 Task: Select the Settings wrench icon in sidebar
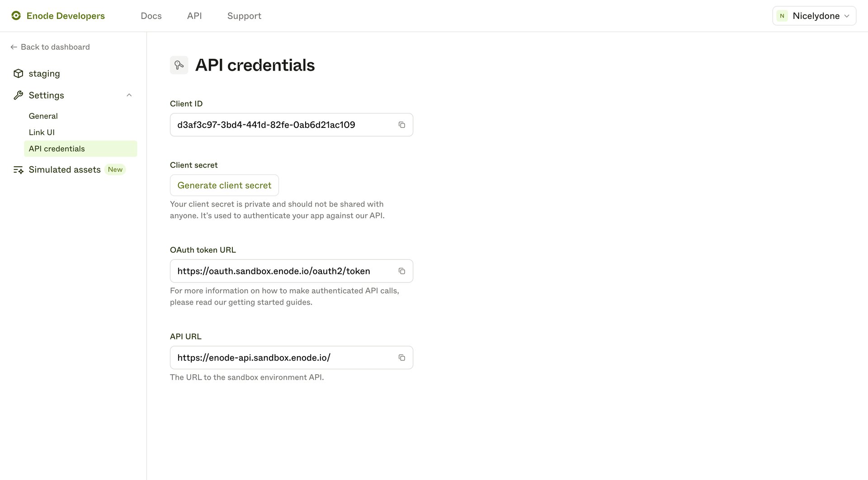click(19, 95)
